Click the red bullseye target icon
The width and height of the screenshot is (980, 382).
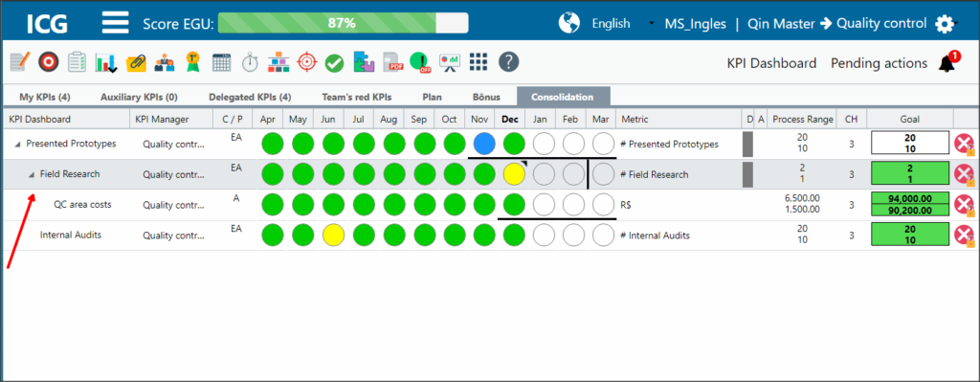(48, 62)
